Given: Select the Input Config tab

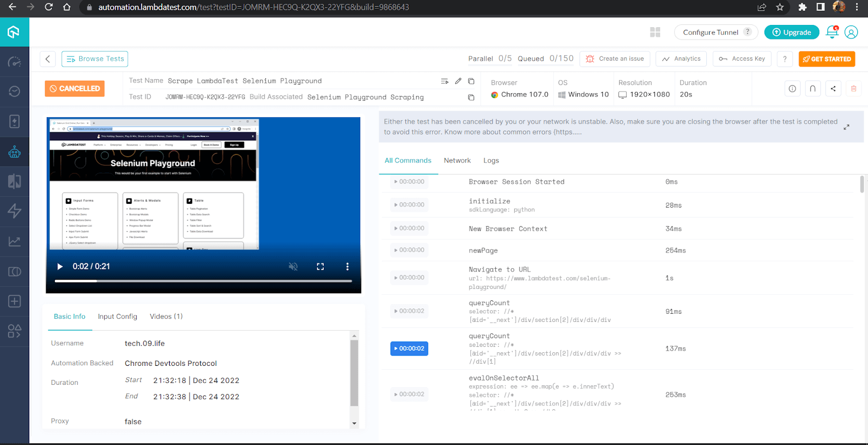Looking at the screenshot, I should point(117,317).
